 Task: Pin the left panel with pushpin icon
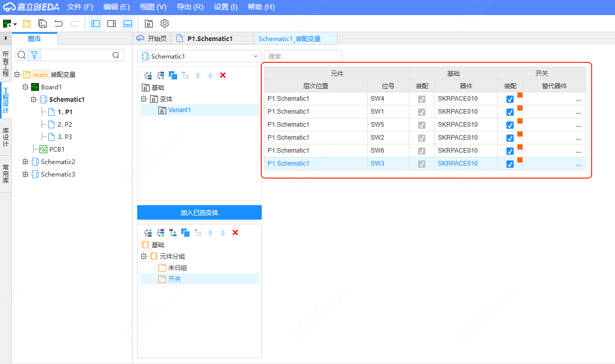click(x=5, y=38)
